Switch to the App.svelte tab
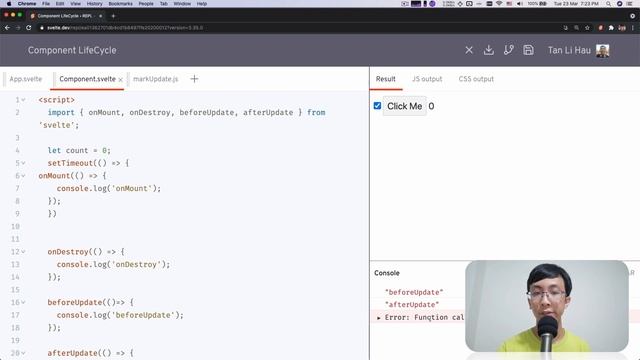This screenshot has width=640, height=360. [26, 79]
